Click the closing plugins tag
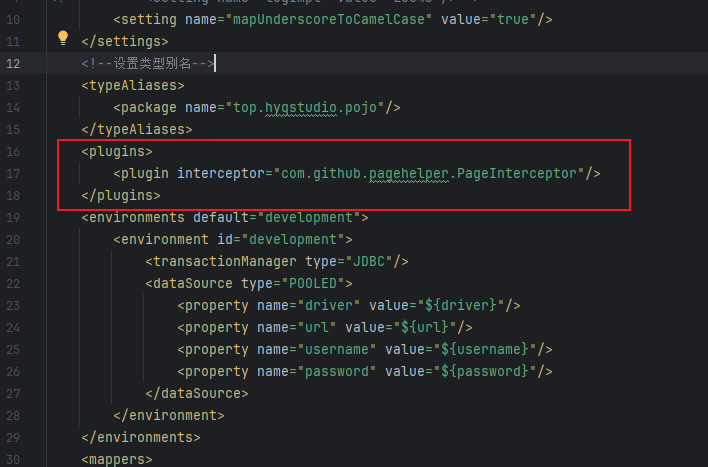Viewport: 708px width, 467px height. pos(121,196)
